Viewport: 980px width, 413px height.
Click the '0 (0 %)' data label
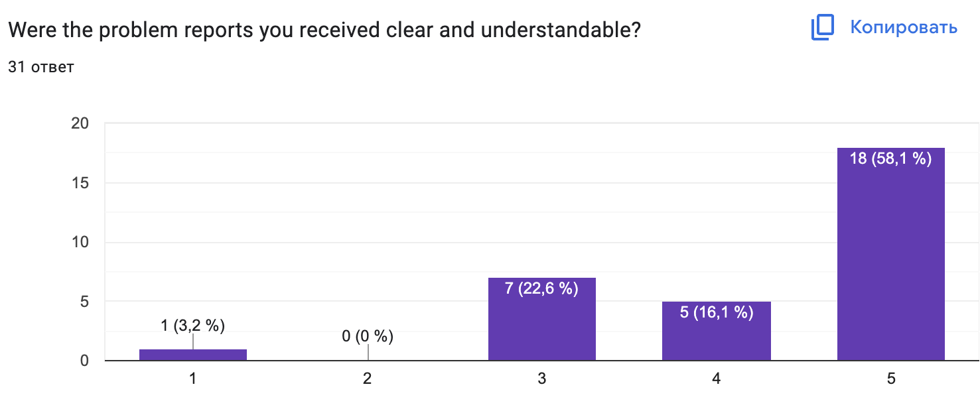(x=368, y=337)
